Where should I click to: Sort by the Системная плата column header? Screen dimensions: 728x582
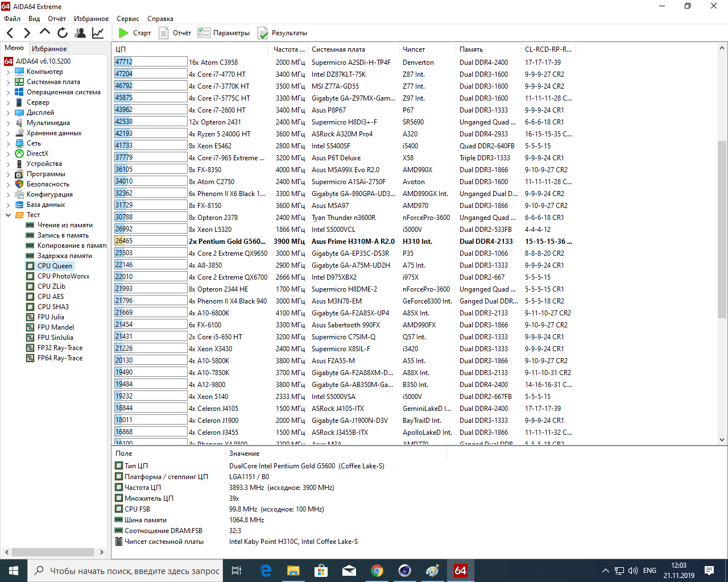tap(353, 49)
